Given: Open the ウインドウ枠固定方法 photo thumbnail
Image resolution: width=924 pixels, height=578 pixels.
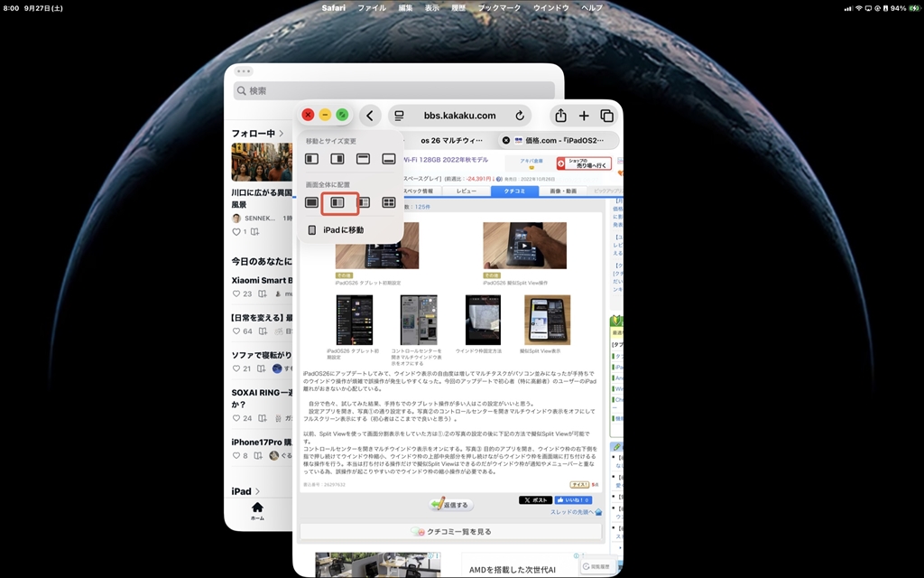Looking at the screenshot, I should (x=484, y=320).
